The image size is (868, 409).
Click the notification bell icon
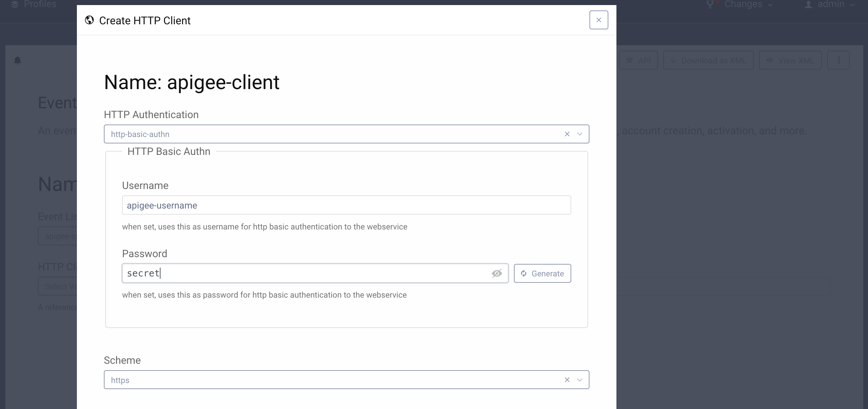pos(18,60)
